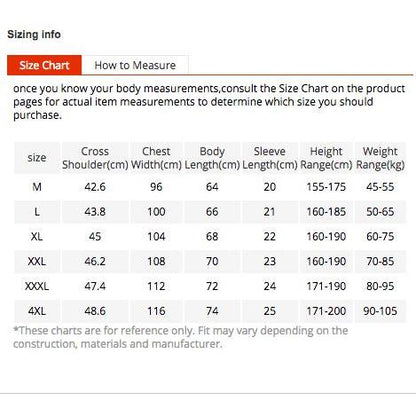The width and height of the screenshot is (416, 416).
Task: Click the Height Range(cm) column header
Action: coord(326,158)
